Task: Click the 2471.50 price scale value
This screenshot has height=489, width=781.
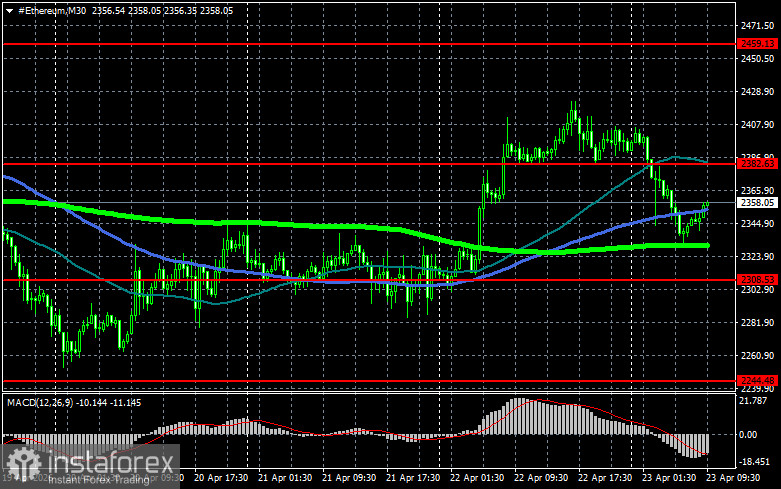Action: pyautogui.click(x=758, y=25)
